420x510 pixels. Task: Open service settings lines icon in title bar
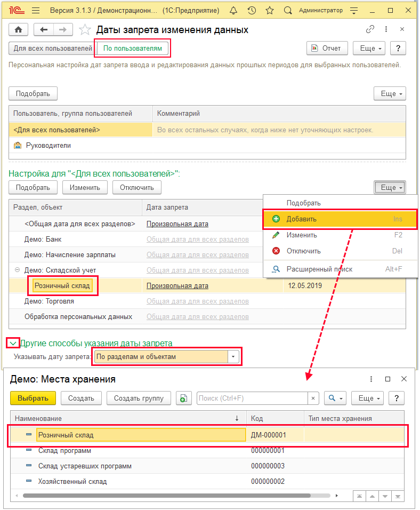pyautogui.click(x=354, y=11)
